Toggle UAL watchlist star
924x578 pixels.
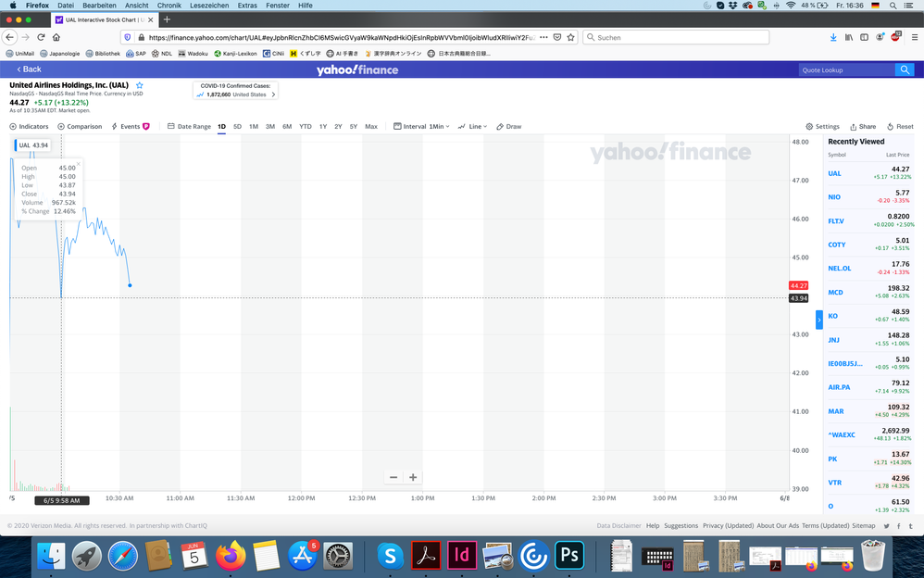[140, 85]
